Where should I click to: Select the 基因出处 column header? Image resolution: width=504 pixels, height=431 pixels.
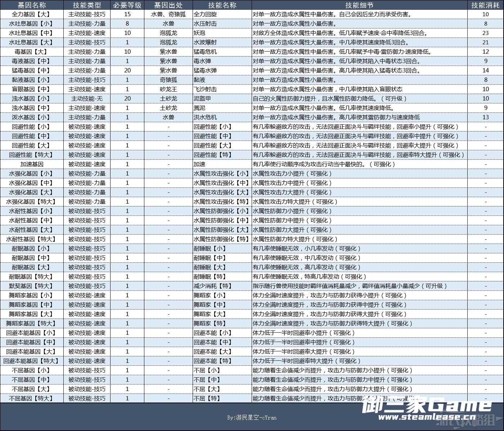tap(168, 5)
